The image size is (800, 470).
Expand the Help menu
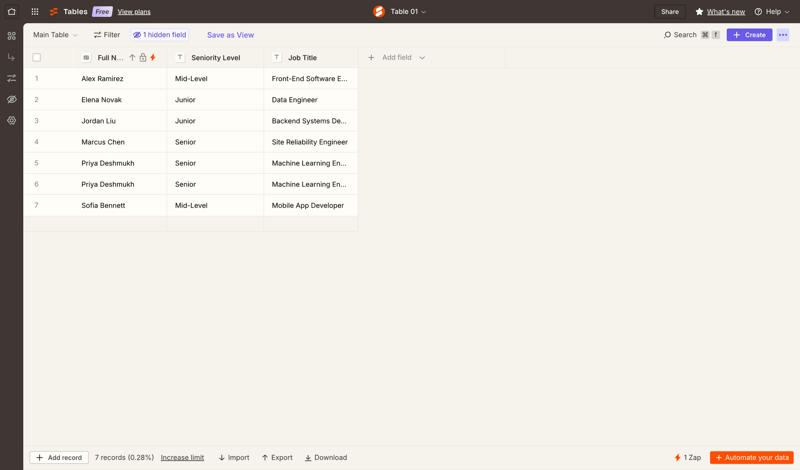point(772,11)
